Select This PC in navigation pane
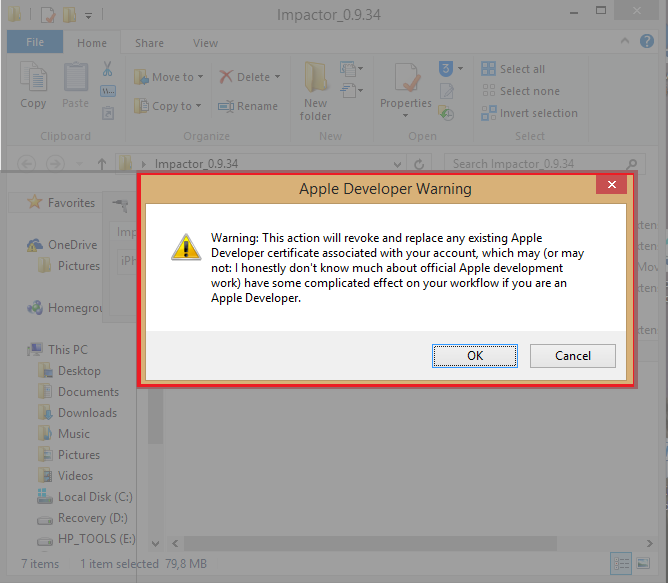Viewport: 668px width, 583px height. click(57, 349)
